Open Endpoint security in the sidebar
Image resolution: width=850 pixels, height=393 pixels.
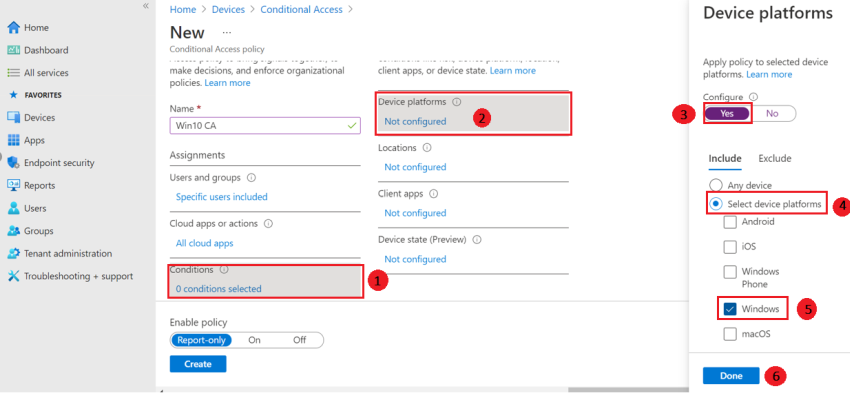(x=59, y=163)
